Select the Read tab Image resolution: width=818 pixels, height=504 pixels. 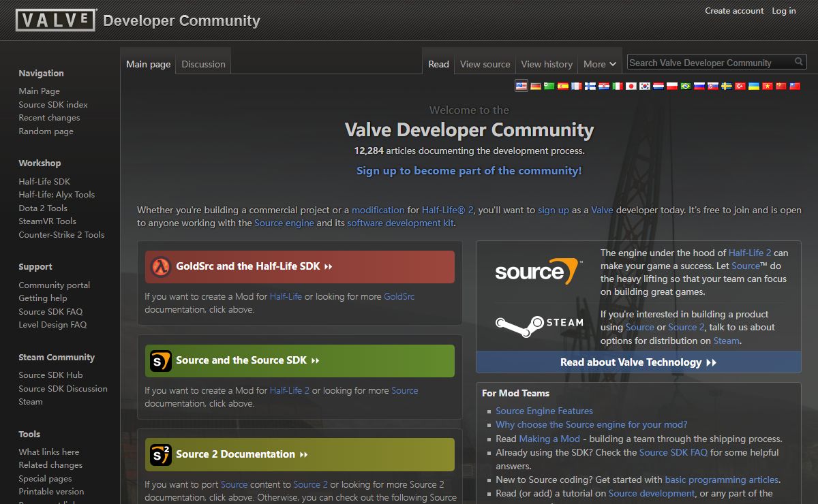438,64
